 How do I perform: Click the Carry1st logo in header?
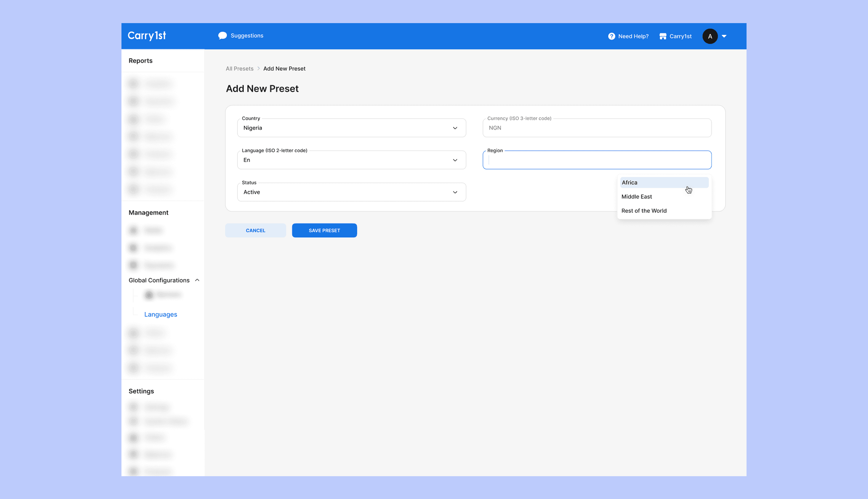(147, 36)
